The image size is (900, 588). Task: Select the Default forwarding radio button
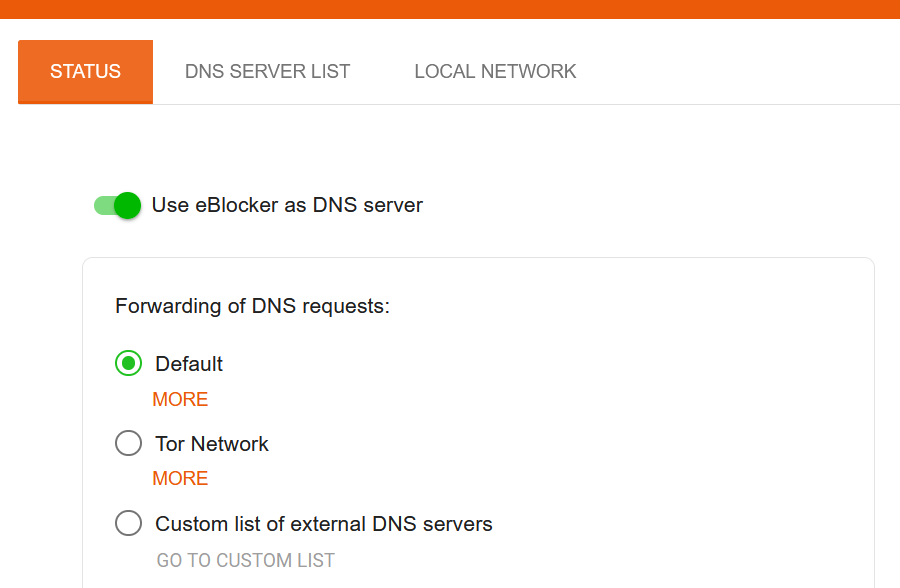point(129,363)
